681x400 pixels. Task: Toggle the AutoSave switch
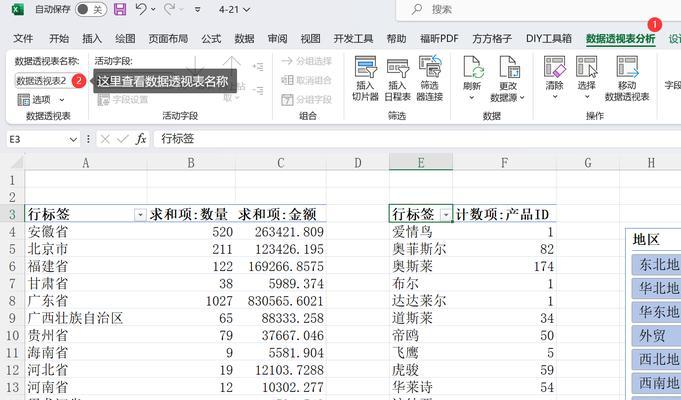click(x=90, y=9)
